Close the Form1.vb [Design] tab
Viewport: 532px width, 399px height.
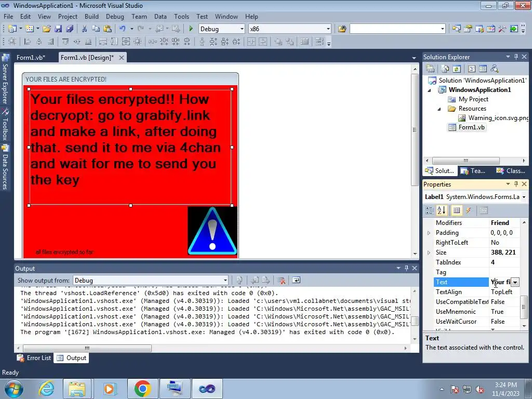121,58
